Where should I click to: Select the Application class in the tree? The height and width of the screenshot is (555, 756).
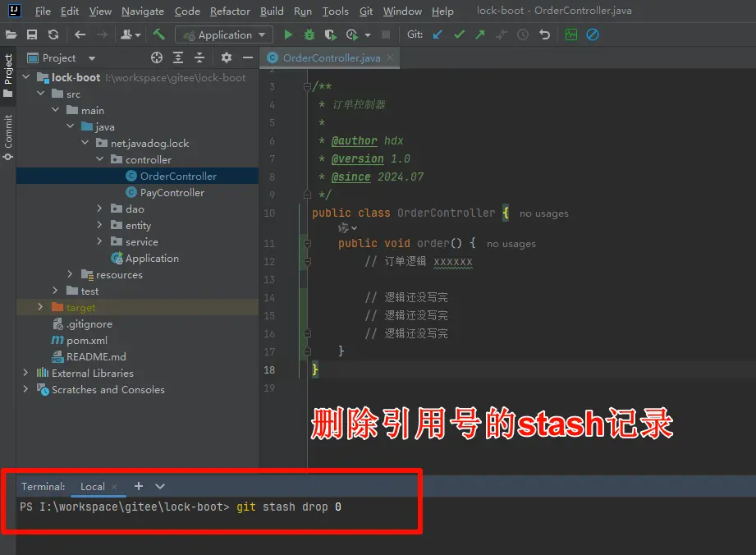pyautogui.click(x=152, y=258)
